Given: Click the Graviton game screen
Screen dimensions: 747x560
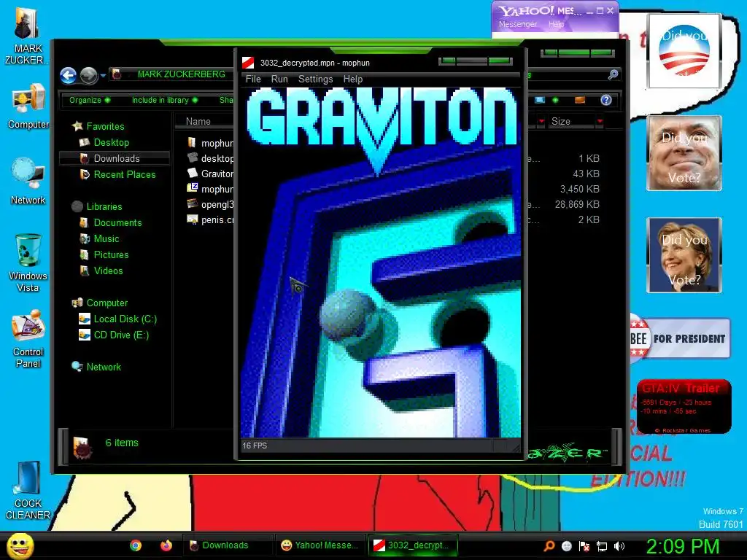Looking at the screenshot, I should pyautogui.click(x=381, y=262).
